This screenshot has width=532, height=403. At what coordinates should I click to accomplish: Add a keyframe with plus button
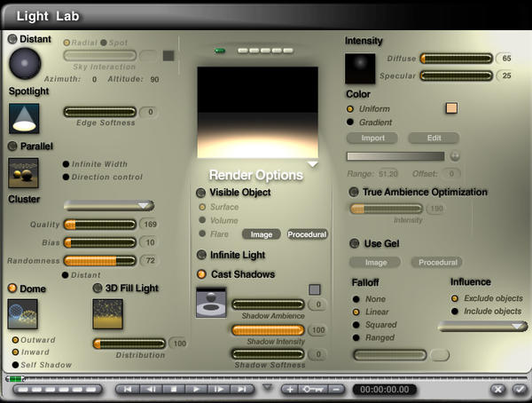[290, 390]
